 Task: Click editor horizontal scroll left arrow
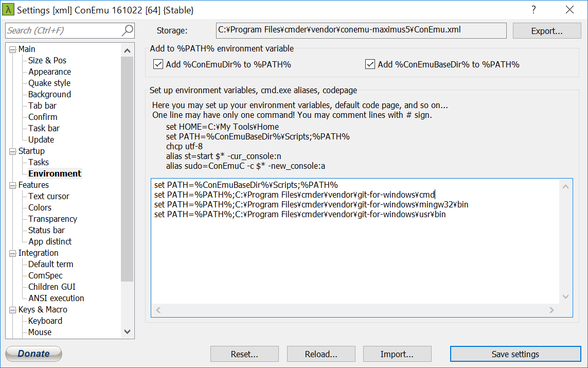pos(158,310)
